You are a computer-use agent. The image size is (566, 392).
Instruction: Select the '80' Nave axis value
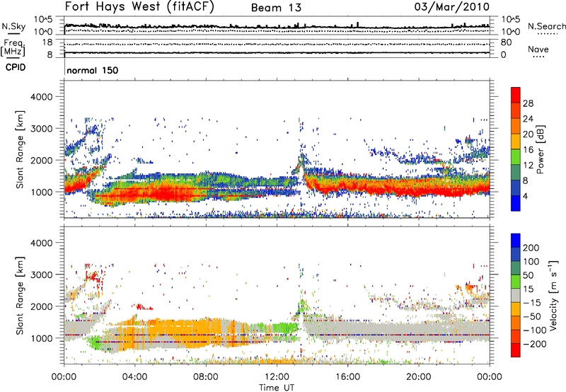click(x=506, y=42)
